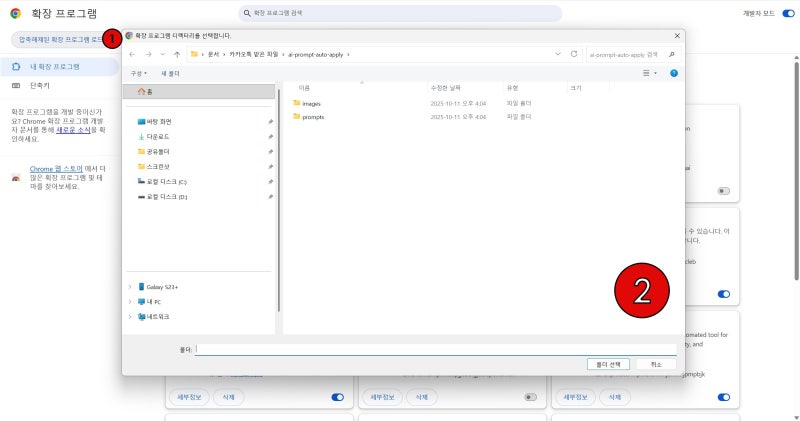Screen dimensions: 800x421
Task: Click the 새 폴더 button
Action: point(170,73)
